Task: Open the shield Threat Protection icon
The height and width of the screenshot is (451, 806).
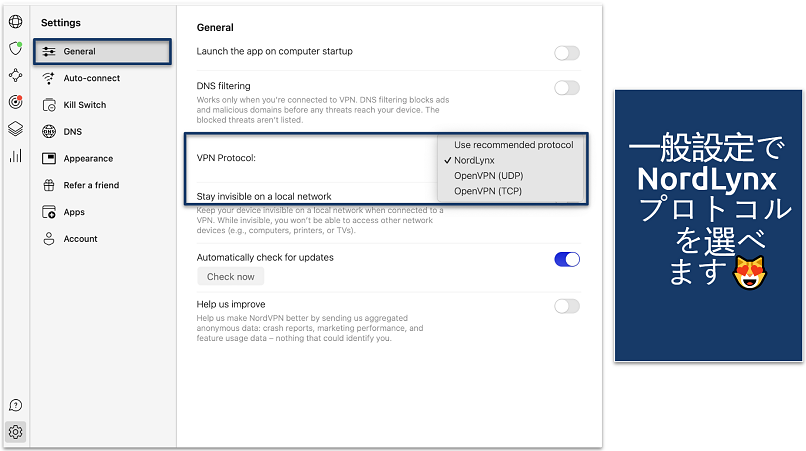Action: [15, 48]
